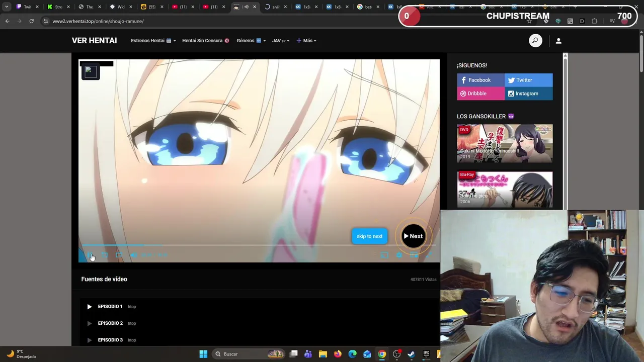The image size is (644, 362).
Task: Expand the Géneros dropdown menu
Action: pos(251,41)
